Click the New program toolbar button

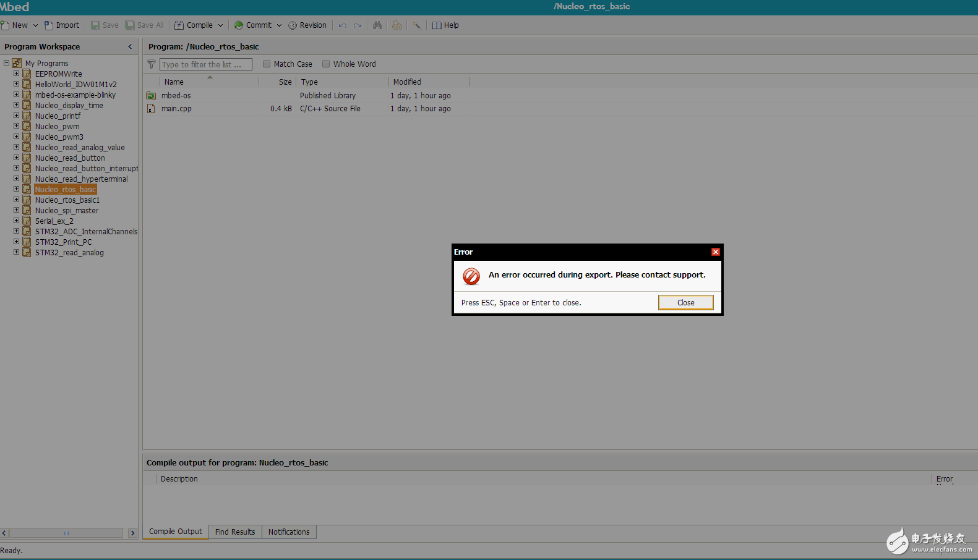pos(15,25)
